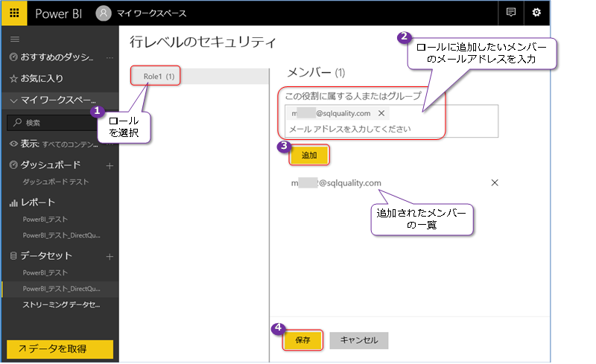The height and width of the screenshot is (364, 596).
Task: Add a new dashboard with plus icon
Action: tap(110, 166)
